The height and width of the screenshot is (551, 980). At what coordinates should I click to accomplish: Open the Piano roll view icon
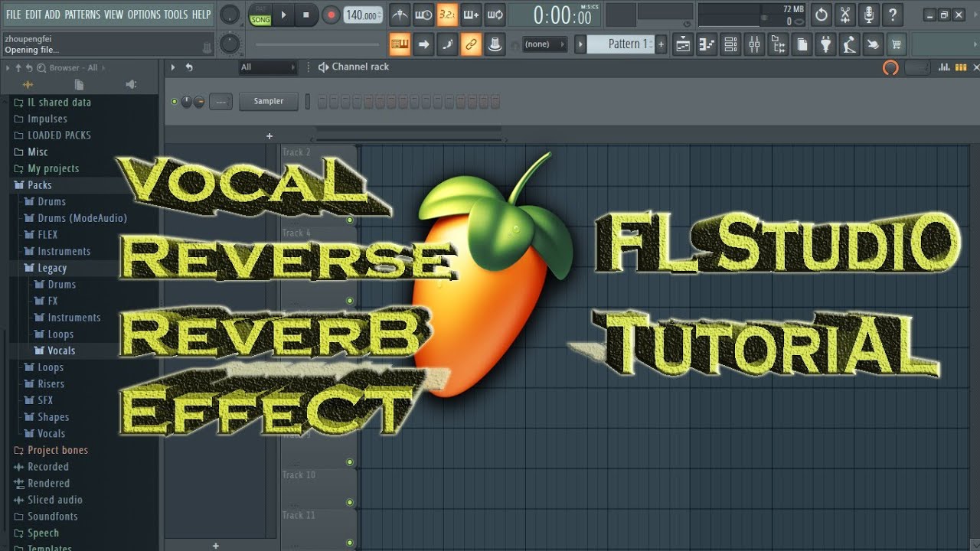707,44
